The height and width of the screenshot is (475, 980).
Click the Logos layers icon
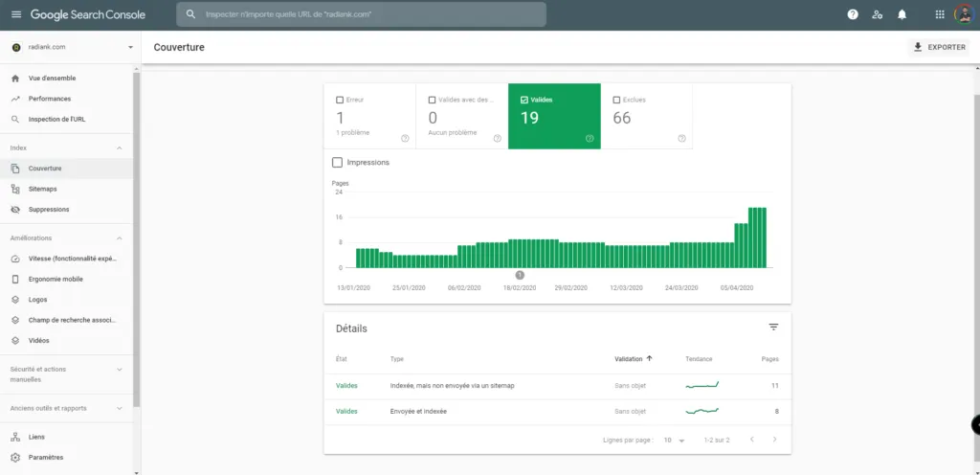[x=15, y=300]
